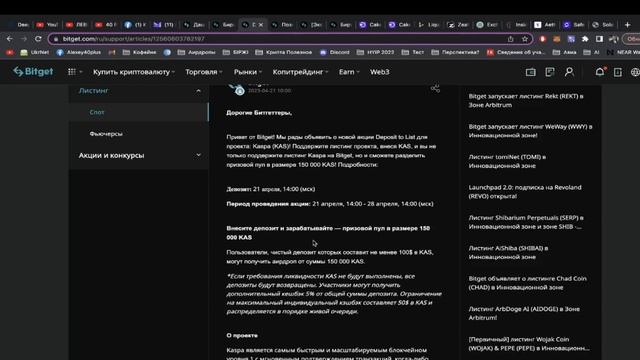Open the Earn menu

(349, 72)
